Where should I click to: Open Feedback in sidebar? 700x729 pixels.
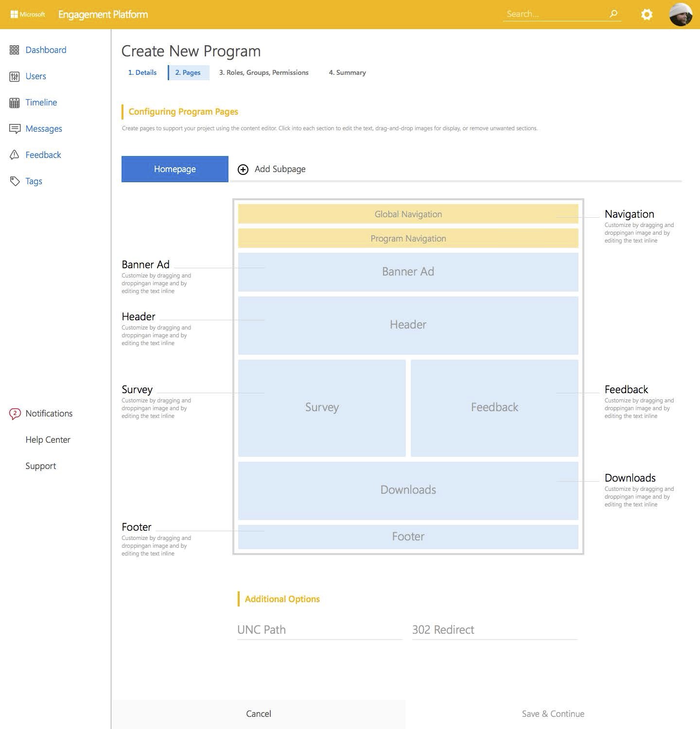(x=43, y=155)
